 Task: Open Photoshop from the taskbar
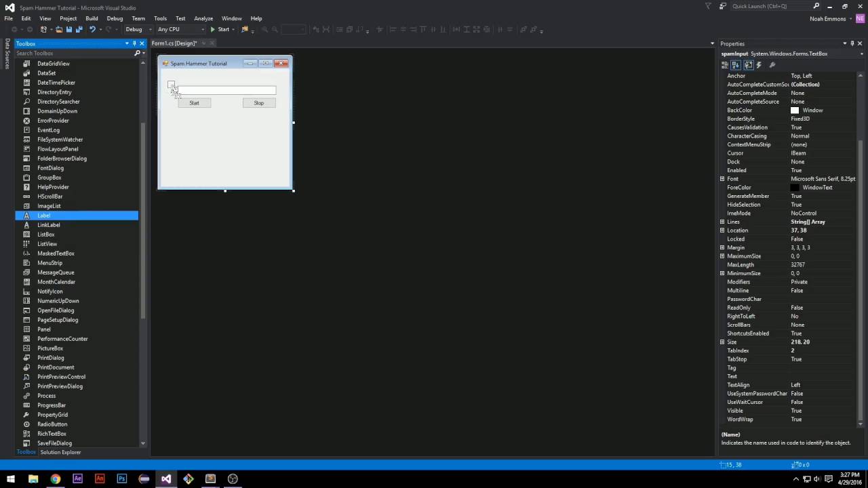tap(121, 479)
